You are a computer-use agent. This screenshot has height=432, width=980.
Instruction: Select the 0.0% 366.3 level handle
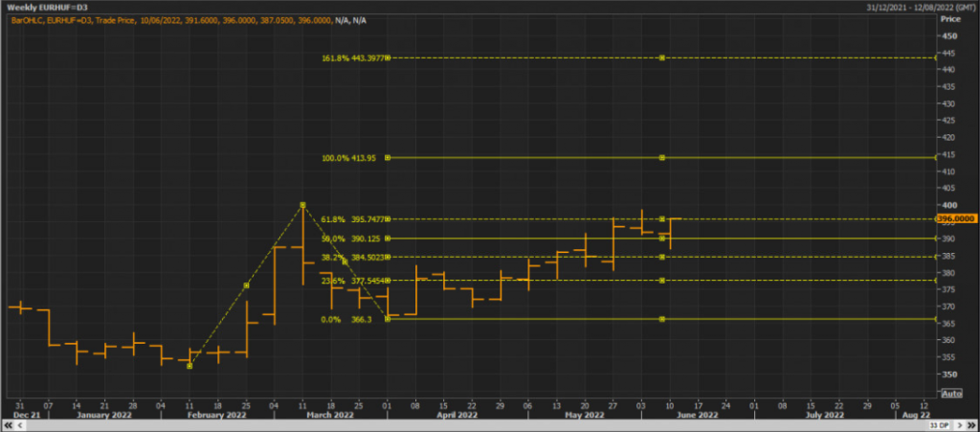tap(389, 319)
